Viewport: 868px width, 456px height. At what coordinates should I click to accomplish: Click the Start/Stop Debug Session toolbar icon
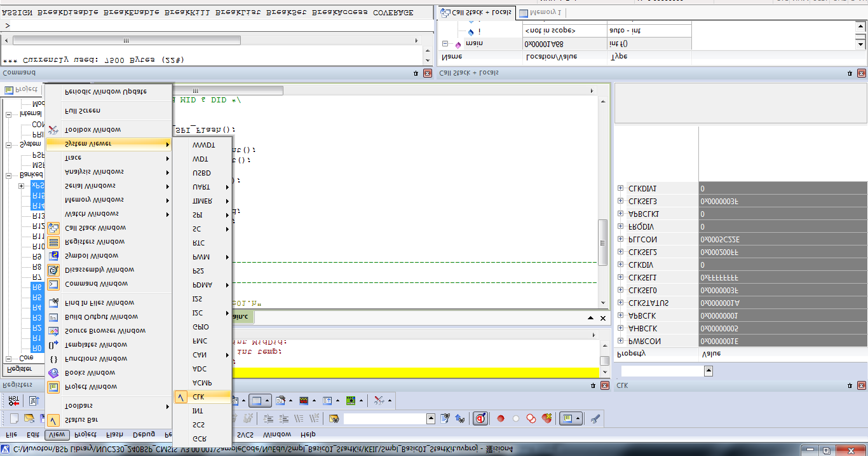[480, 418]
